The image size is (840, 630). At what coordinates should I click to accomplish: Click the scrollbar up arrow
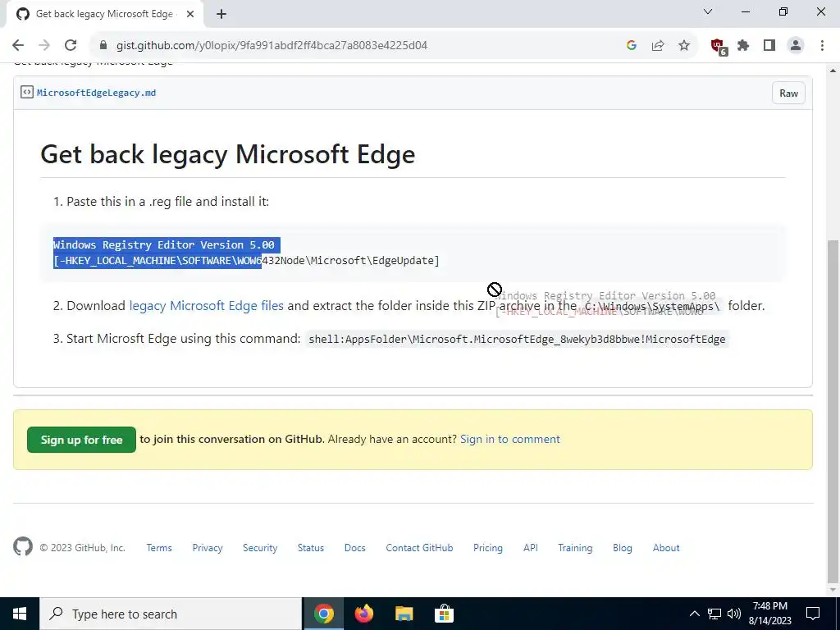point(833,71)
